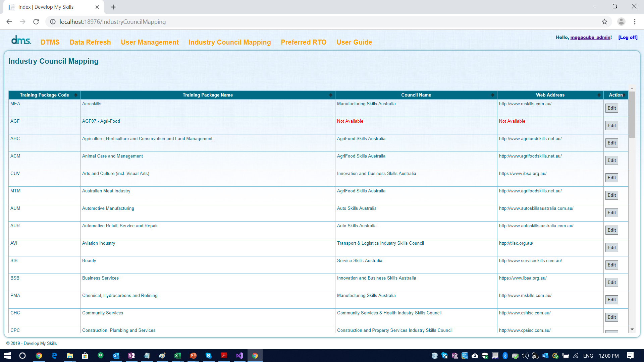
Task: Open the DTMS menu item
Action: (50, 42)
